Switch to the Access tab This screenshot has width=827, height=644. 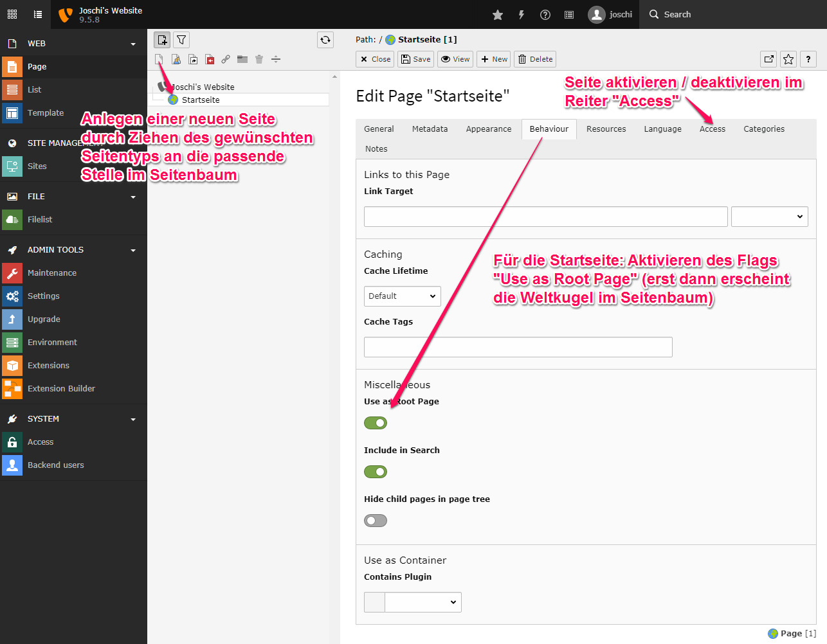712,129
